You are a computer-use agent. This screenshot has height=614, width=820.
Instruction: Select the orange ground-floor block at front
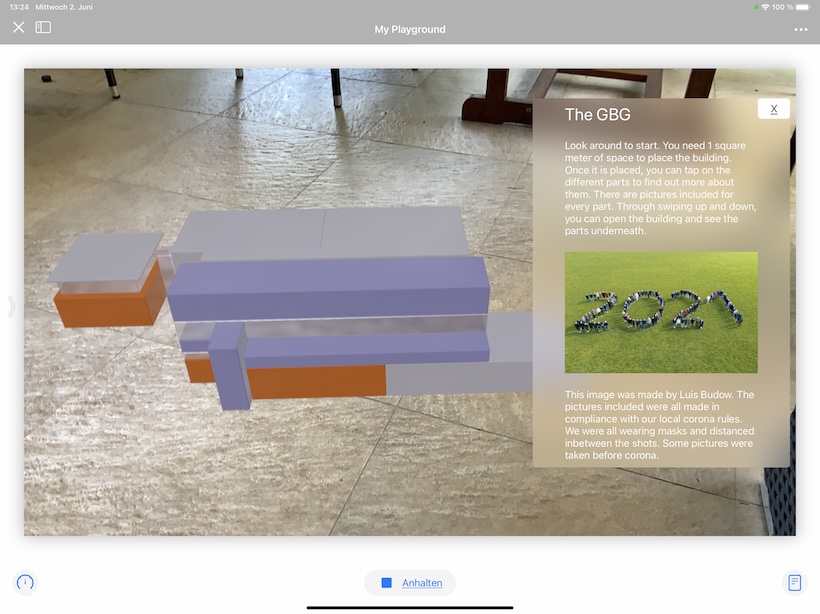tap(315, 382)
